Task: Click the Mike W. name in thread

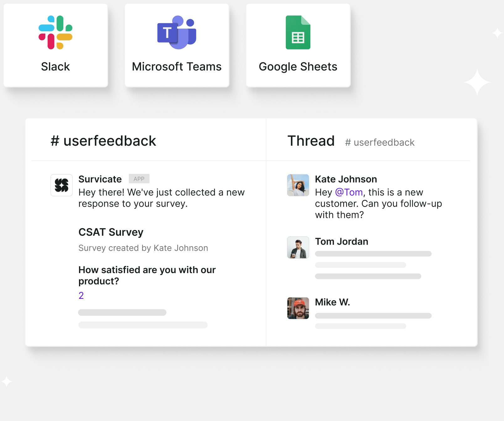Action: [333, 302]
